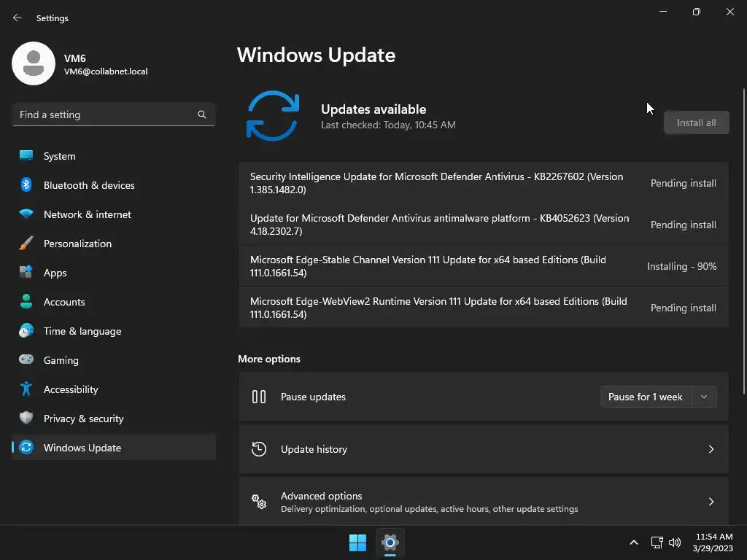
Task: Open Update history
Action: click(484, 449)
